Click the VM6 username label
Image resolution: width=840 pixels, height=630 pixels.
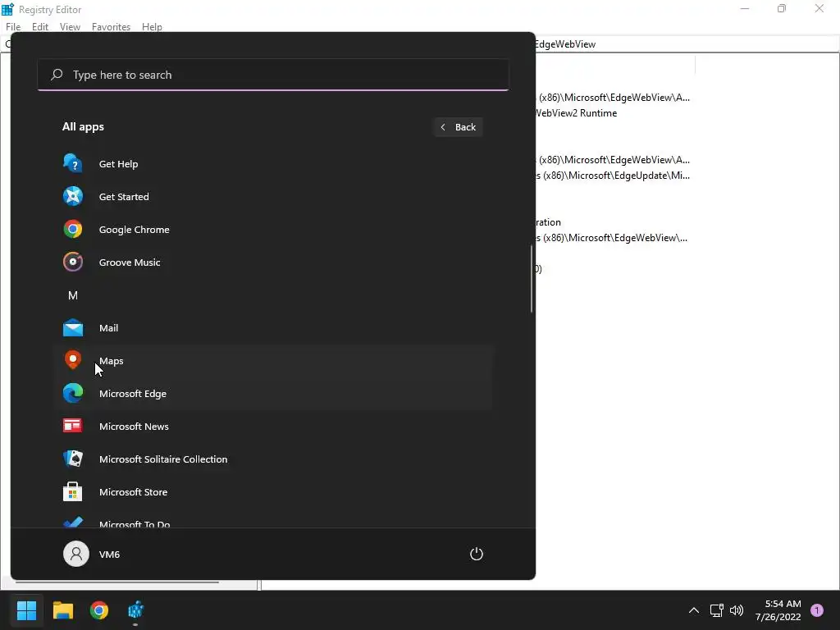click(x=109, y=555)
